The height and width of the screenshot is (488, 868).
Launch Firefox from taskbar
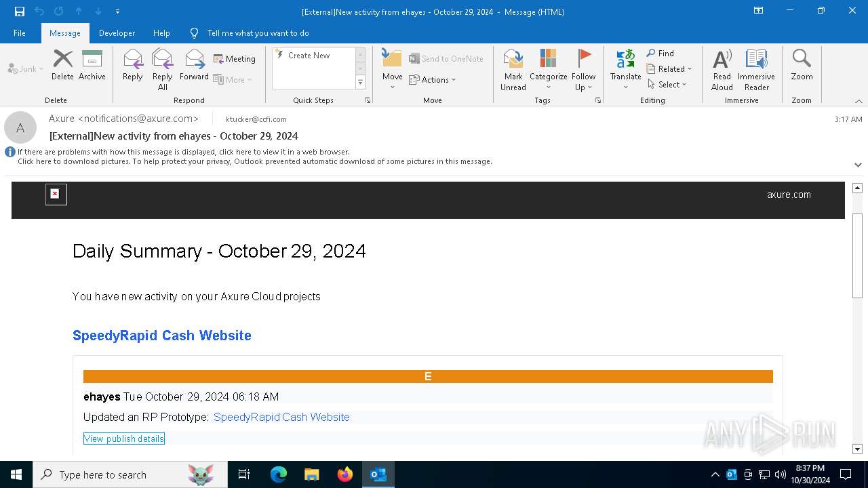[x=345, y=474]
